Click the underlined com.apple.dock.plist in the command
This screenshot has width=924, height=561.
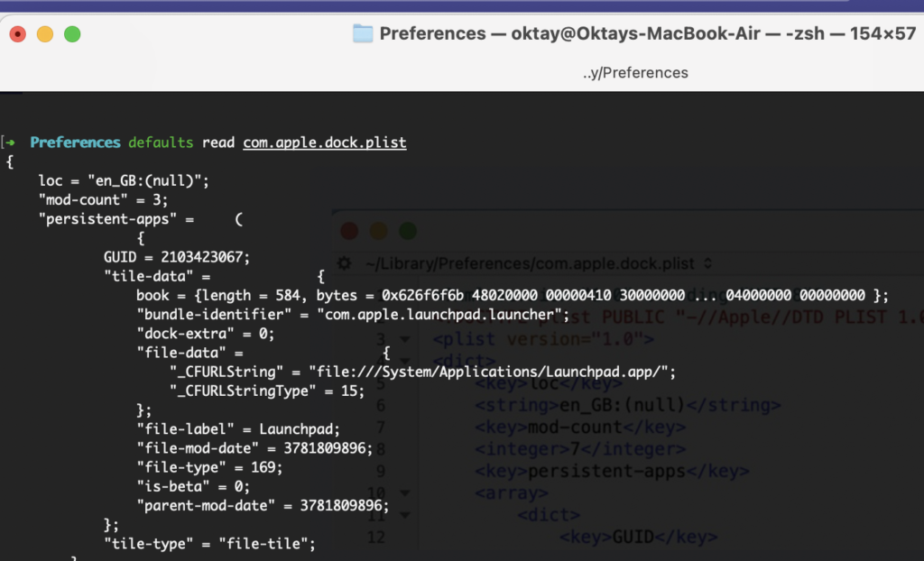point(325,142)
